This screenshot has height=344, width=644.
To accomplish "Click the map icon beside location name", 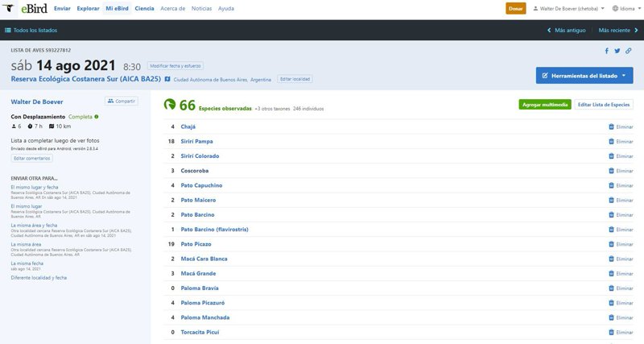I will pos(167,79).
